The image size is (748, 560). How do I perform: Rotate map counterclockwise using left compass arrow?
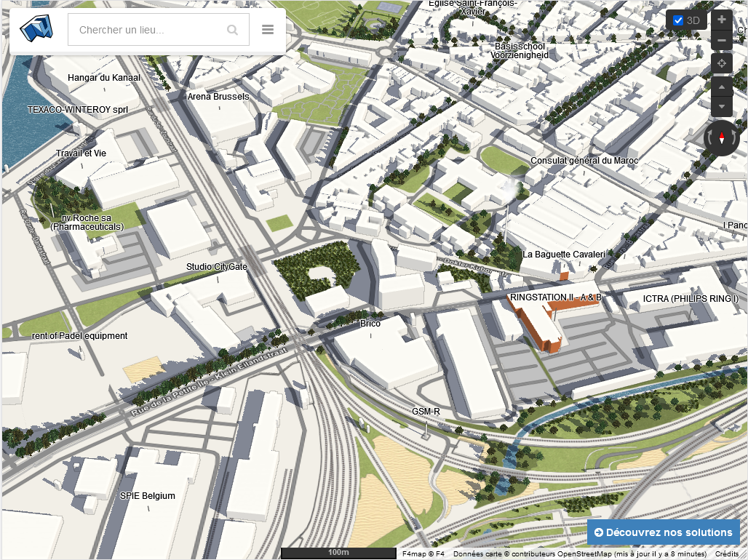(709, 138)
